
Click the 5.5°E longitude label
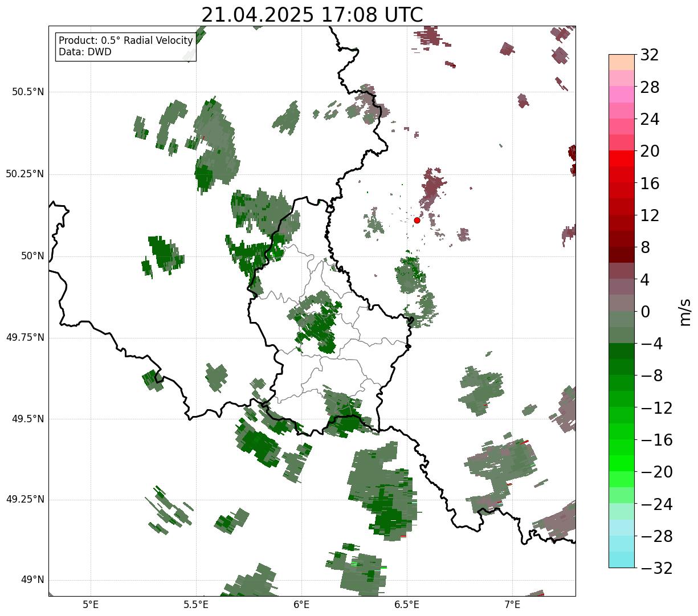[196, 605]
